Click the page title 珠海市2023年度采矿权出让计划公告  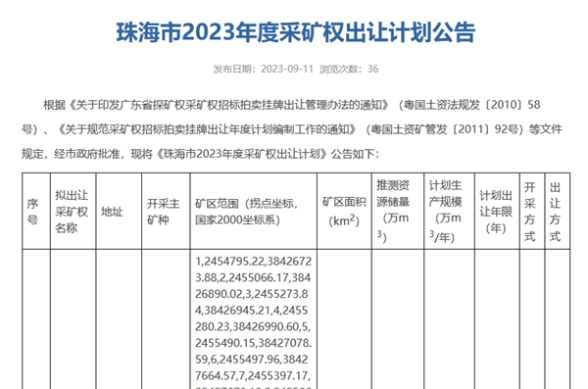pos(296,32)
